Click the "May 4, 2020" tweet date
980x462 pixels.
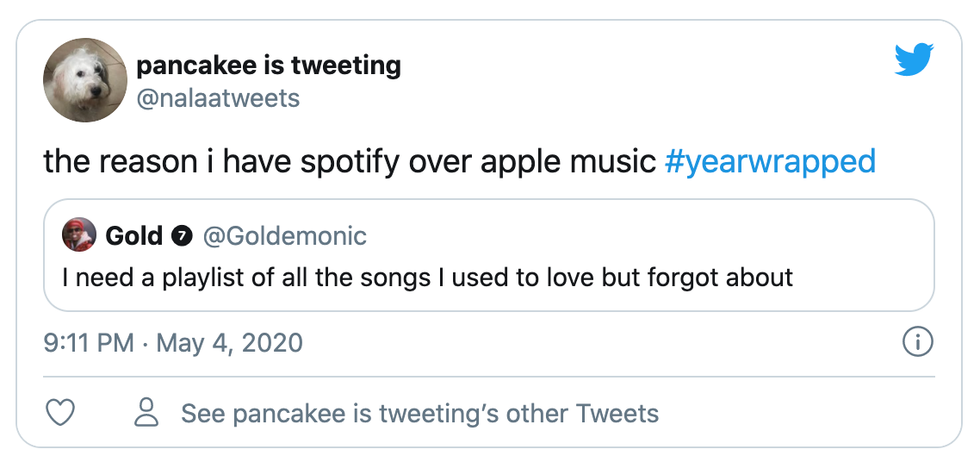[228, 343]
